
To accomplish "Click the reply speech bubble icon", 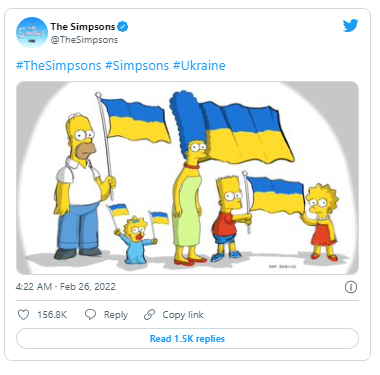I will point(90,314).
